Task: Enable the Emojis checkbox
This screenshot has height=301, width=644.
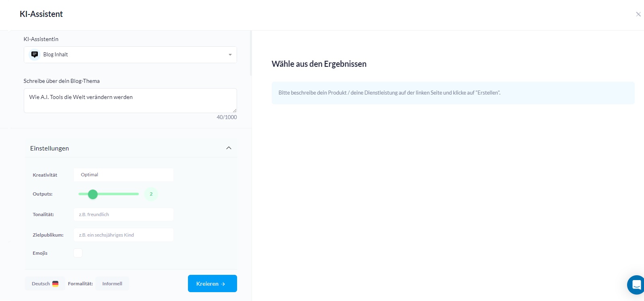Action: pyautogui.click(x=78, y=253)
